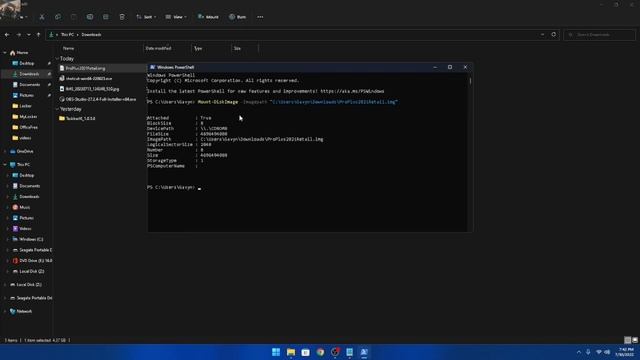Click the Copy icon in Explorer toolbar
The width and height of the screenshot is (640, 360).
click(x=58, y=17)
